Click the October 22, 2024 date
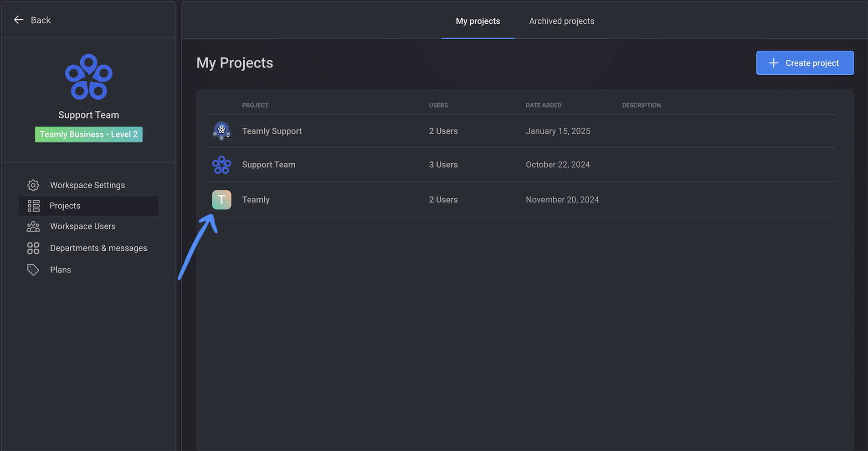Viewport: 868px width, 451px height. point(558,165)
